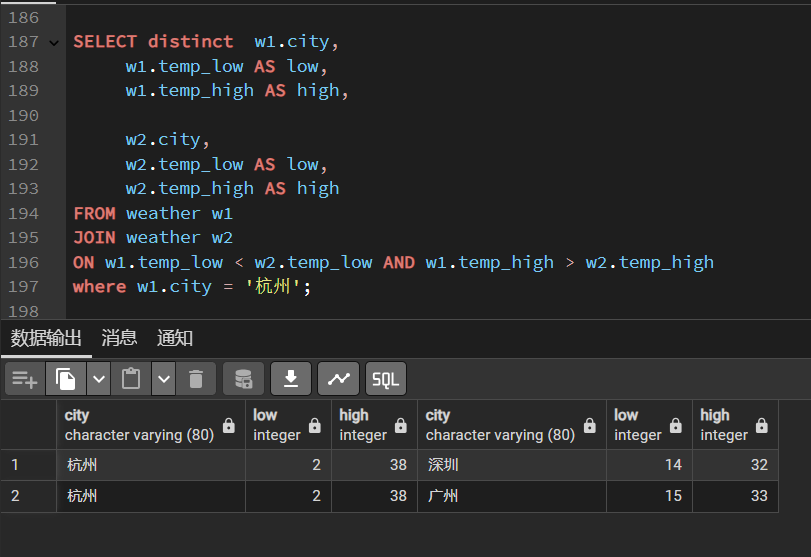Click low value 2 in row 2

[288, 496]
